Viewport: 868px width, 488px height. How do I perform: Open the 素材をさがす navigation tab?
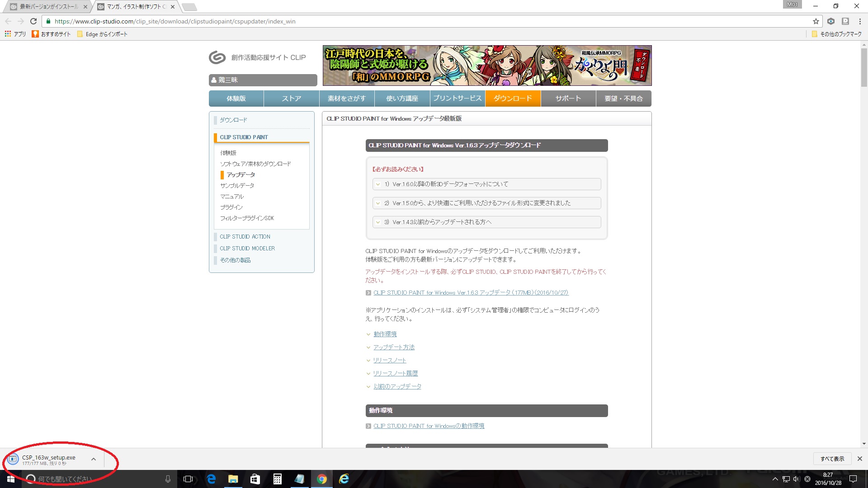click(x=347, y=99)
